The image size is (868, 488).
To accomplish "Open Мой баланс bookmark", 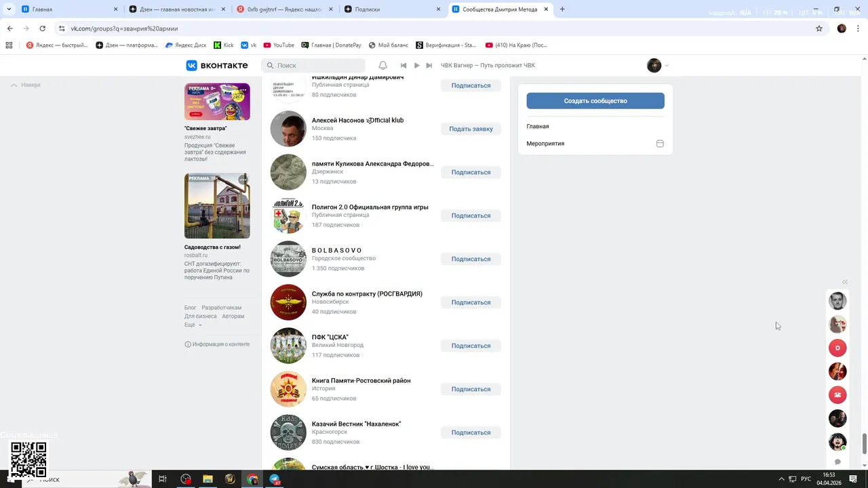I will pos(389,45).
